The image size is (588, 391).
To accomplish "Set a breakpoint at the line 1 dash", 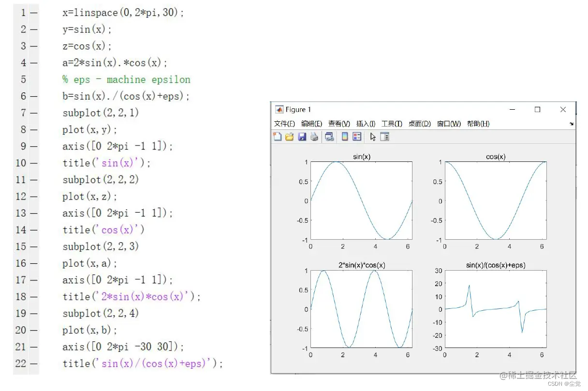I will 33,13.
